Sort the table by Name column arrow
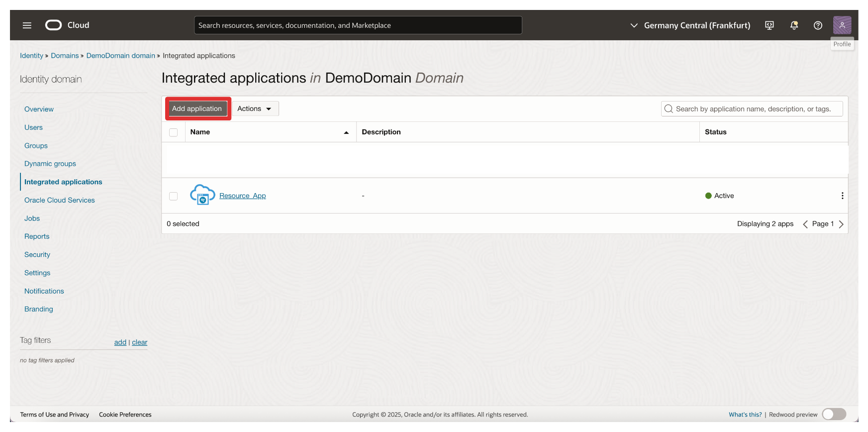This screenshot has height=432, width=868. (x=346, y=132)
